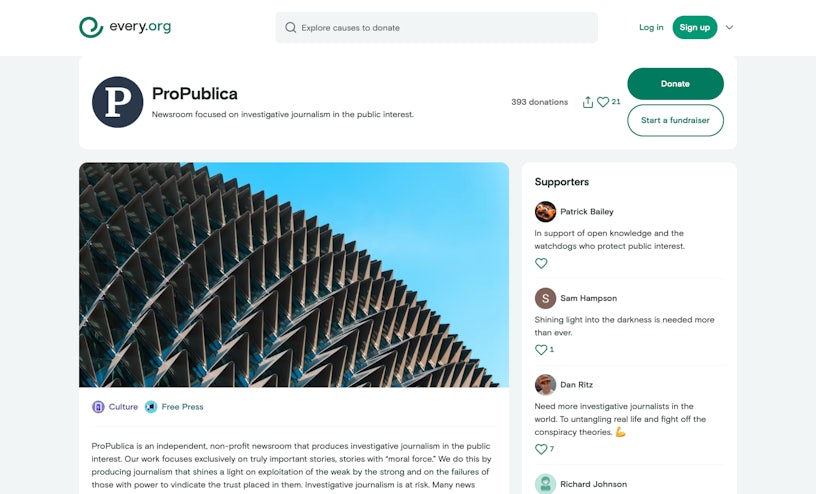Click the every.org logo
The image size is (816, 494).
click(125, 27)
